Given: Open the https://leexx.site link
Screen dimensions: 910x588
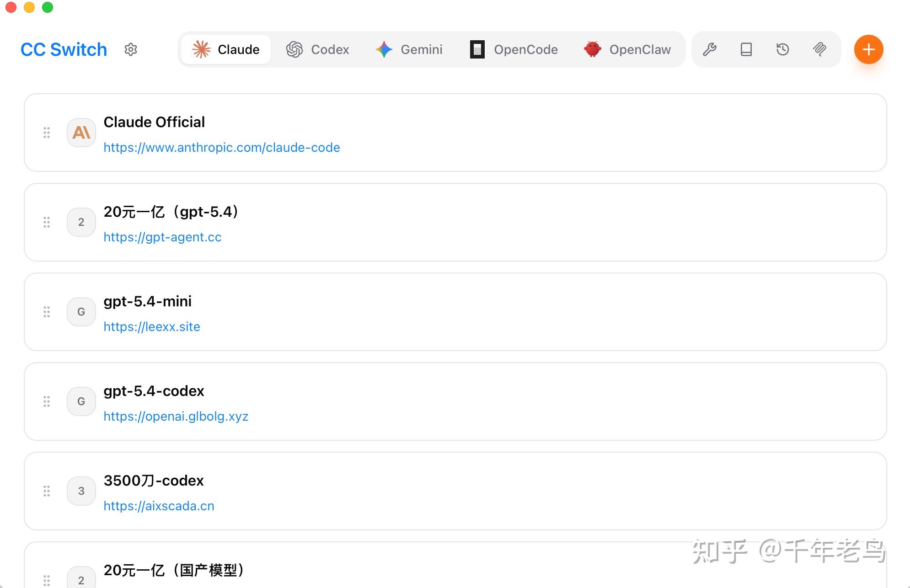Looking at the screenshot, I should coord(152,326).
